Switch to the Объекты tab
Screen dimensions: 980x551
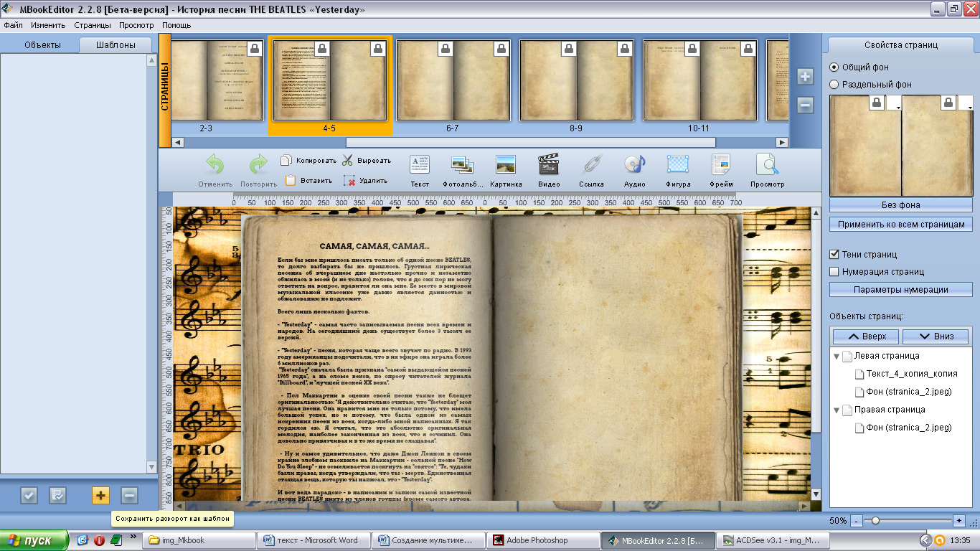click(42, 44)
